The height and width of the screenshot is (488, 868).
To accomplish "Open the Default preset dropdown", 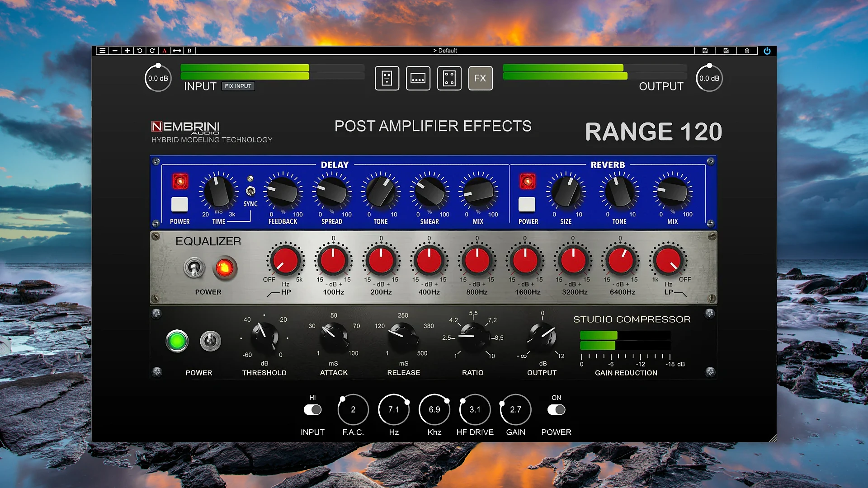I will [445, 51].
